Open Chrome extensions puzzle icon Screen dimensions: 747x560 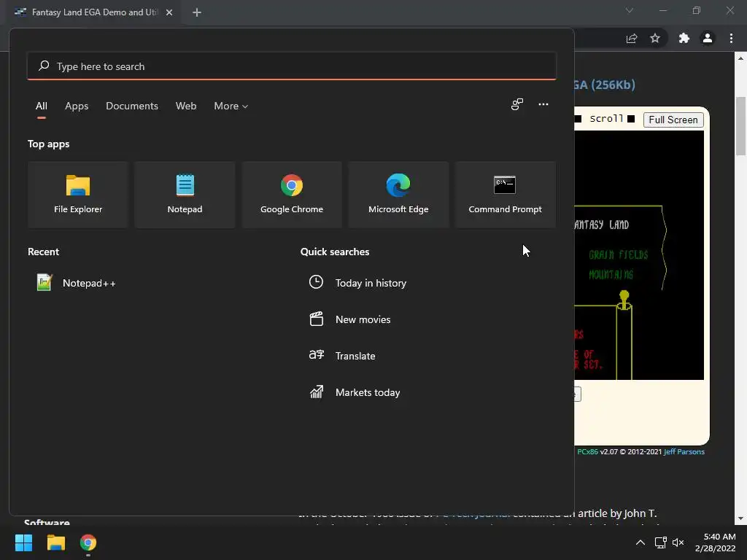point(684,38)
